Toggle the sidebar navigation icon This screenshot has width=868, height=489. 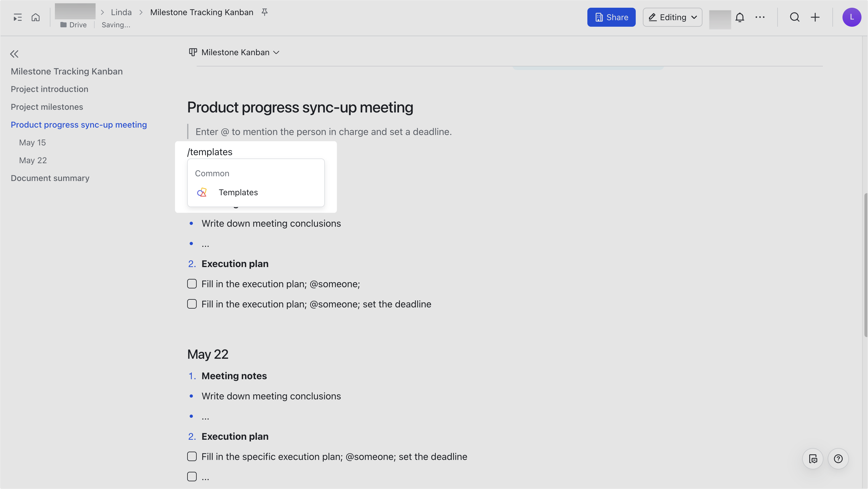click(x=18, y=17)
